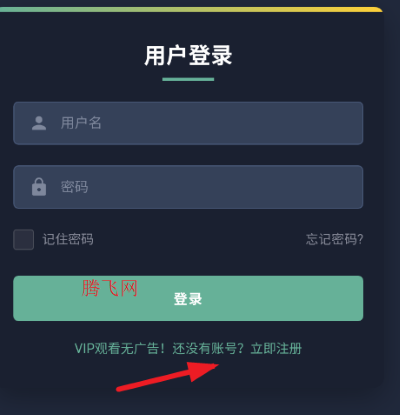Focus the 用户名 input field
This screenshot has height=415, width=400.
[188, 123]
